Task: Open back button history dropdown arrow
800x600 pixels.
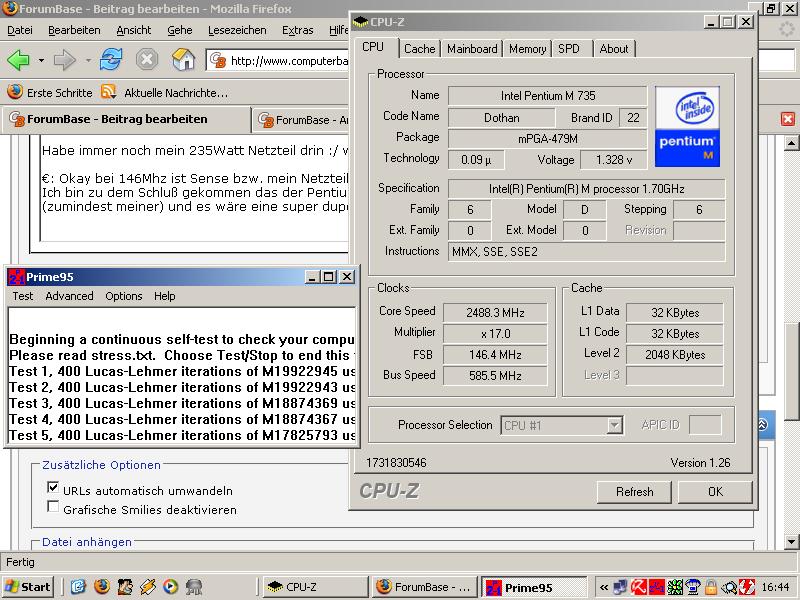Action: tap(41, 60)
